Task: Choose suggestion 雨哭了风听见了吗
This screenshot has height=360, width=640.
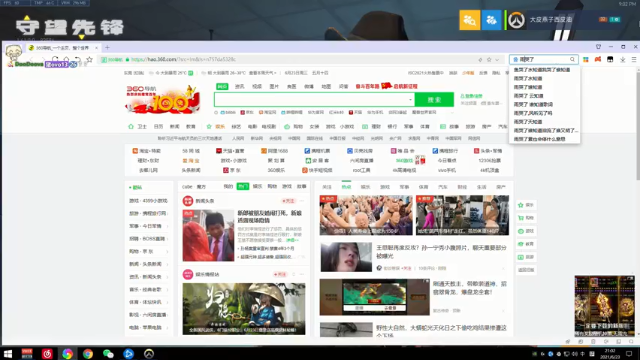Action: pos(533,113)
